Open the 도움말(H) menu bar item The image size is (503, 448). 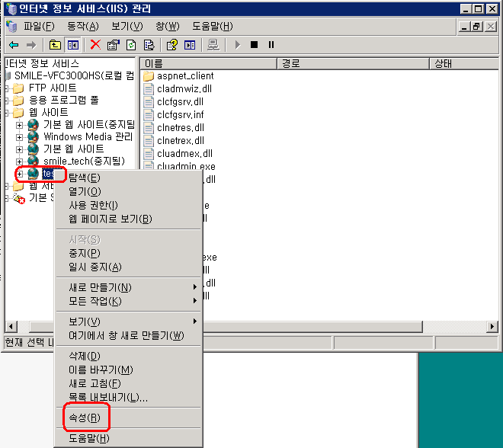click(213, 27)
